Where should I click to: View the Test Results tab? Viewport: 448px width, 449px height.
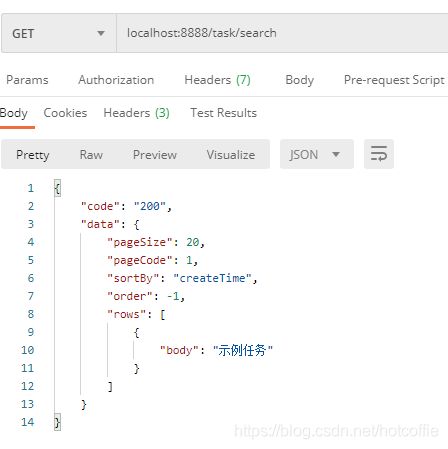coord(223,113)
